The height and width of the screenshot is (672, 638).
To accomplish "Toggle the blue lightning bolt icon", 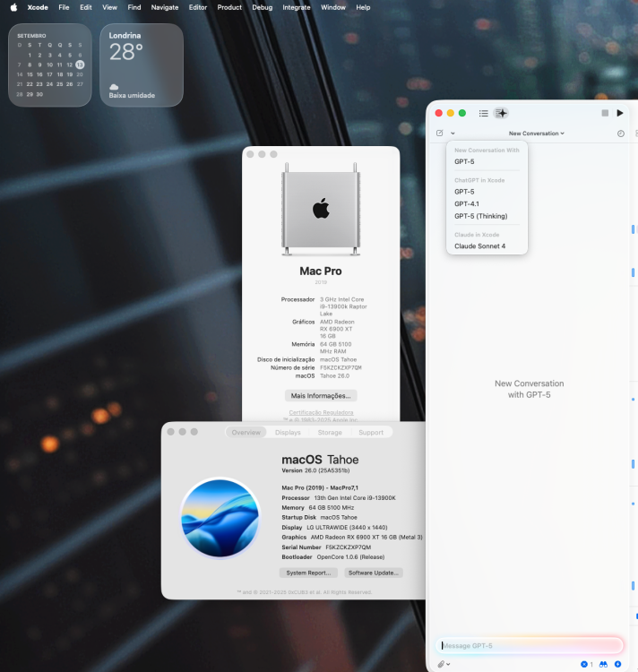I will (x=618, y=664).
